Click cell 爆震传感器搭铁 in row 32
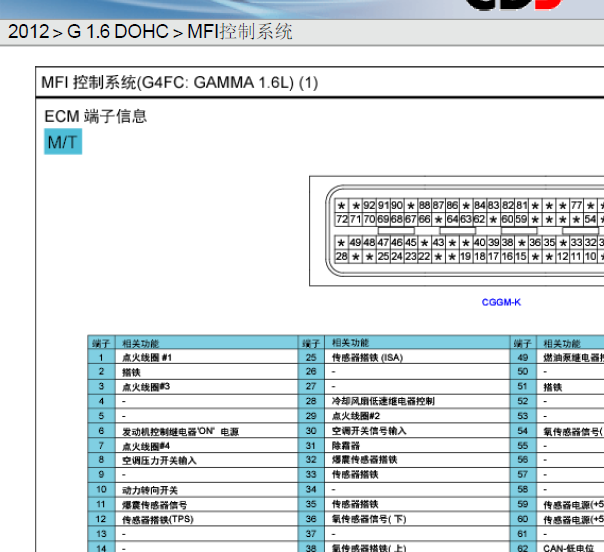604x552 pixels. (418, 460)
